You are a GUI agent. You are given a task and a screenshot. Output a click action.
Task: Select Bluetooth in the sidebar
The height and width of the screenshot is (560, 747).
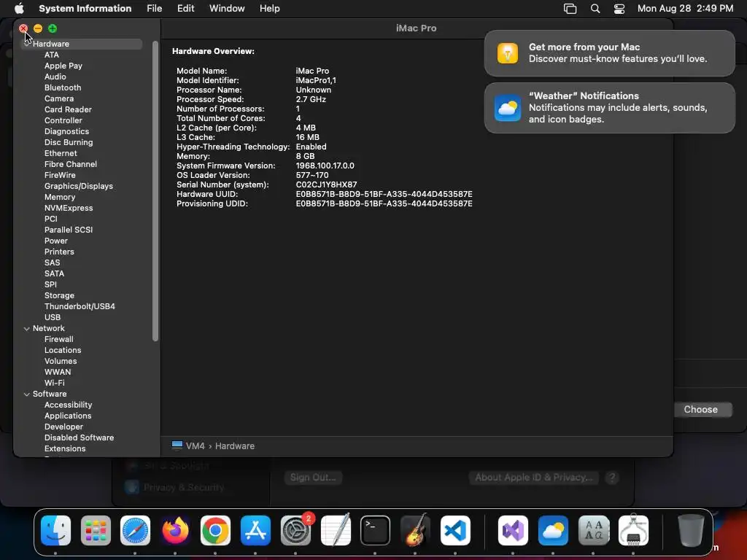63,87
